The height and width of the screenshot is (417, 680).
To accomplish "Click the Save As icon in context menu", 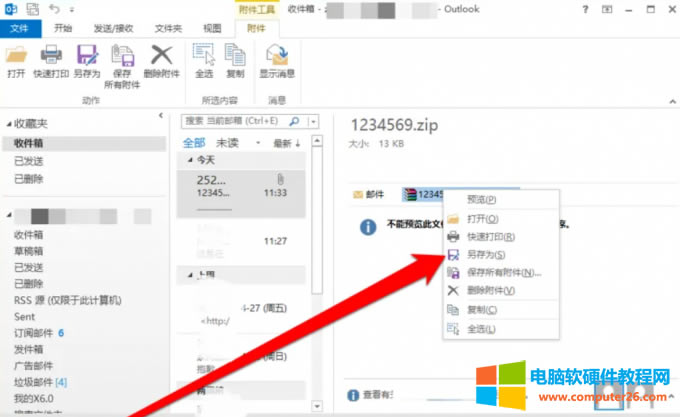I will pyautogui.click(x=453, y=255).
